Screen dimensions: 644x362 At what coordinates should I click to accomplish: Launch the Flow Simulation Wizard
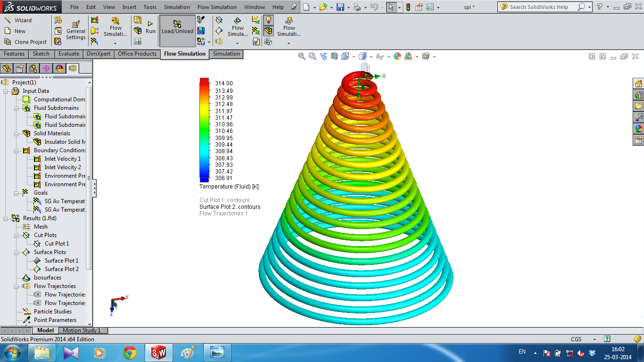point(18,20)
